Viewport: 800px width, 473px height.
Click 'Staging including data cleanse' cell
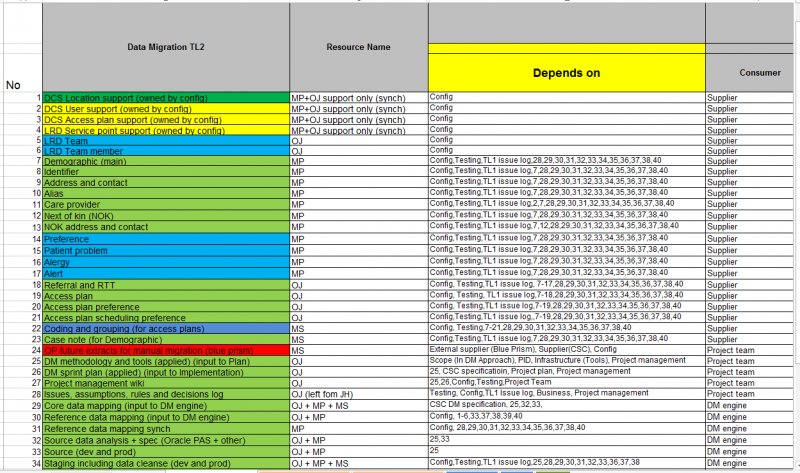[x=165, y=463]
